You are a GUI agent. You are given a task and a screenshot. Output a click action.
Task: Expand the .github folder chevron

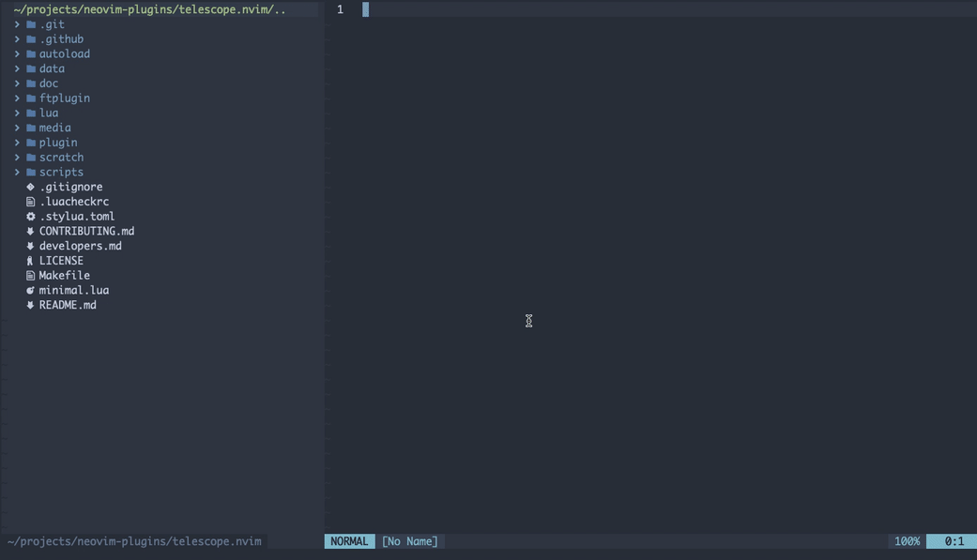coord(17,39)
